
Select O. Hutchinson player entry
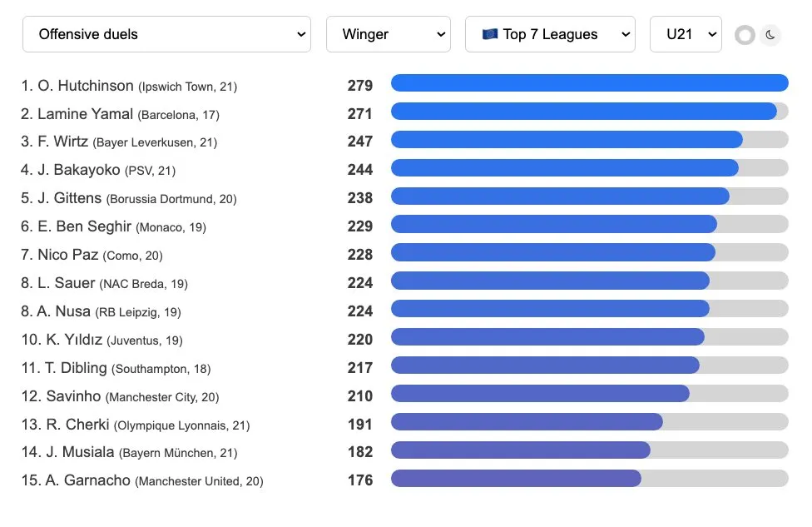pos(129,86)
